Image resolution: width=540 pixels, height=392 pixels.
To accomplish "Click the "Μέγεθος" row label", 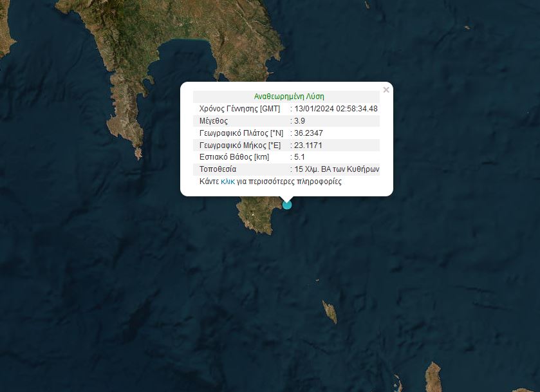I will click(x=214, y=121).
